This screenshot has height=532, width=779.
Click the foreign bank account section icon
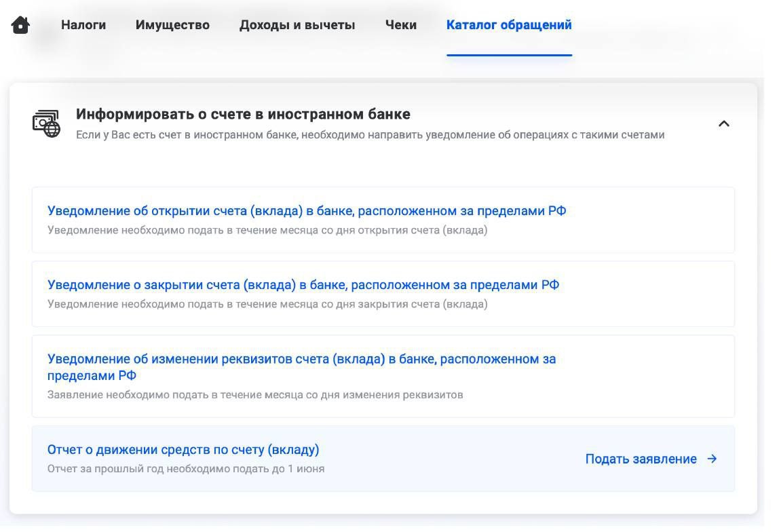pos(46,123)
